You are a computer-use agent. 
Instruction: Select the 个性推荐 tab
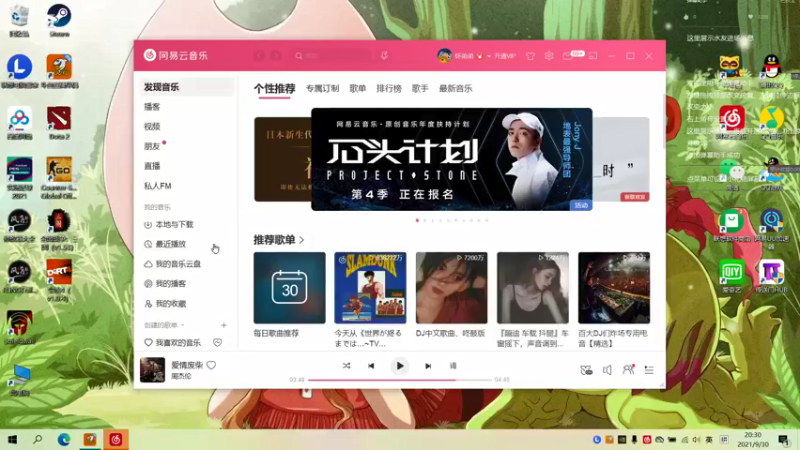274,88
